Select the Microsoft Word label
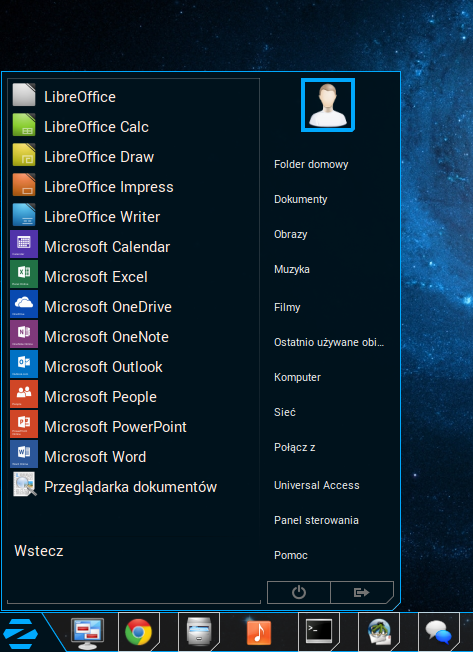This screenshot has height=652, width=473. pos(95,457)
